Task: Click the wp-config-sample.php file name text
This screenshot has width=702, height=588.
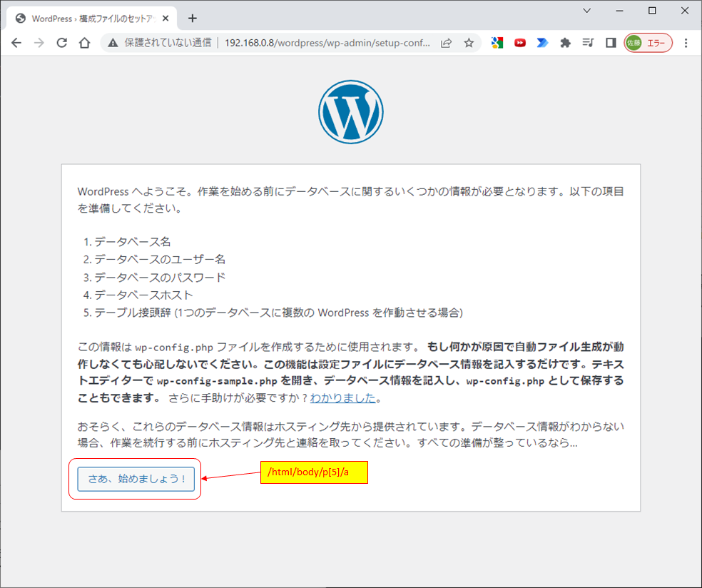Action: click(x=217, y=381)
